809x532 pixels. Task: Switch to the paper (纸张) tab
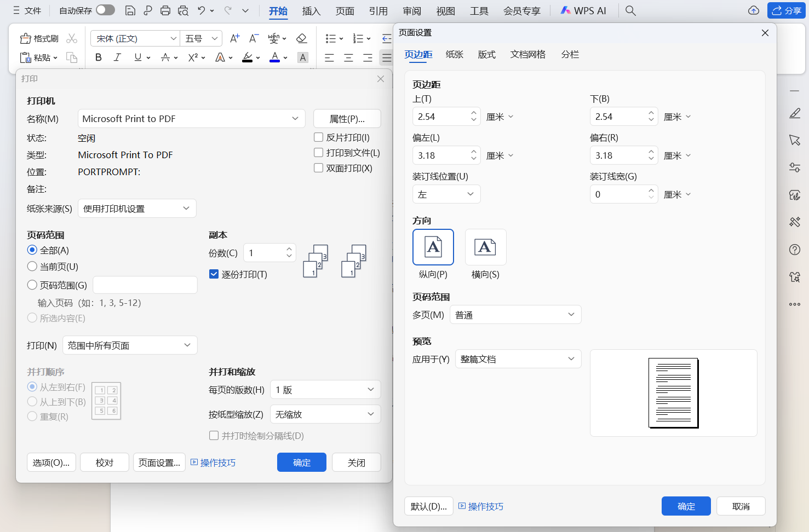(x=455, y=54)
